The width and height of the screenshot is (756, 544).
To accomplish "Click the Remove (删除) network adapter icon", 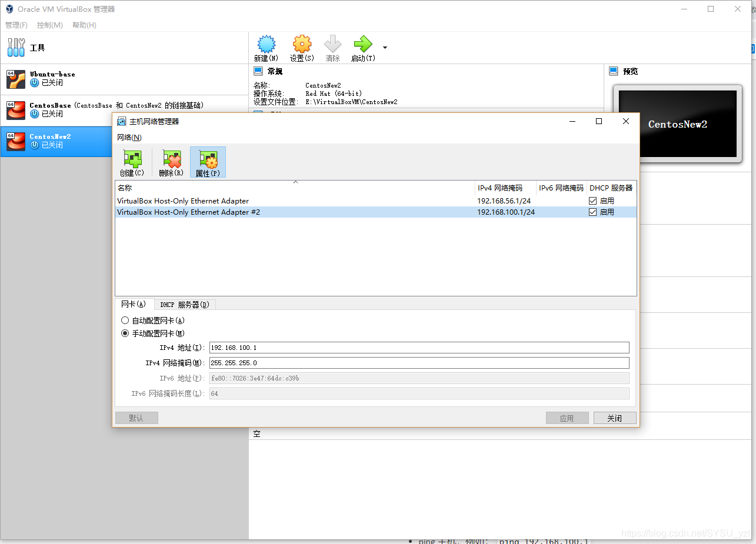I will [x=171, y=159].
